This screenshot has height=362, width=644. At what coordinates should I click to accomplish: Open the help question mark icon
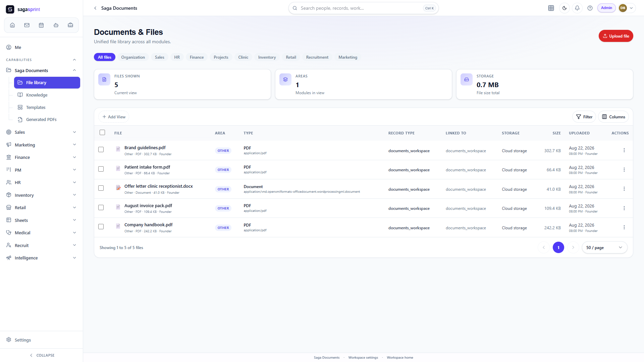(x=590, y=8)
